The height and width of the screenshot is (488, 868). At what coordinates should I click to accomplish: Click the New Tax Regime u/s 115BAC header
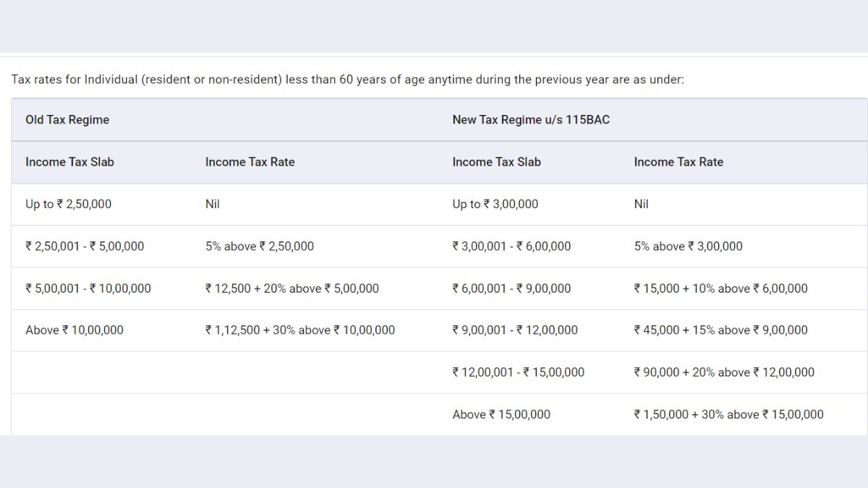coord(531,120)
